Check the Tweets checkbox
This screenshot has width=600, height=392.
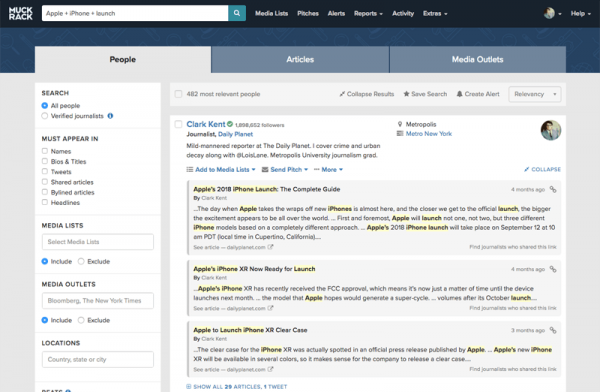click(45, 172)
